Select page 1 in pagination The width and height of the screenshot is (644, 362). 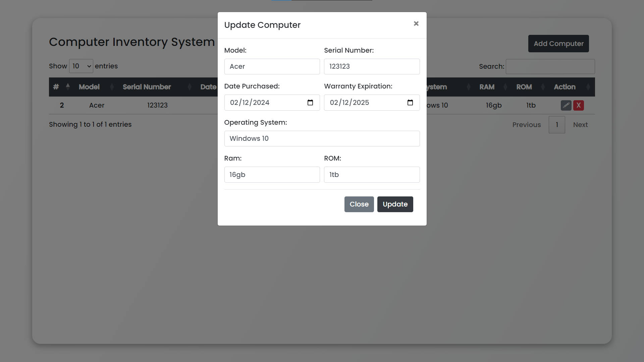[x=557, y=125]
